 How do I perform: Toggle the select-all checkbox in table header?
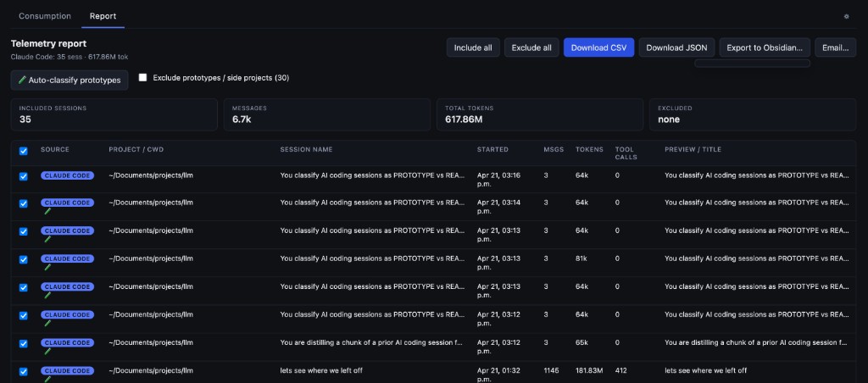[x=24, y=151]
